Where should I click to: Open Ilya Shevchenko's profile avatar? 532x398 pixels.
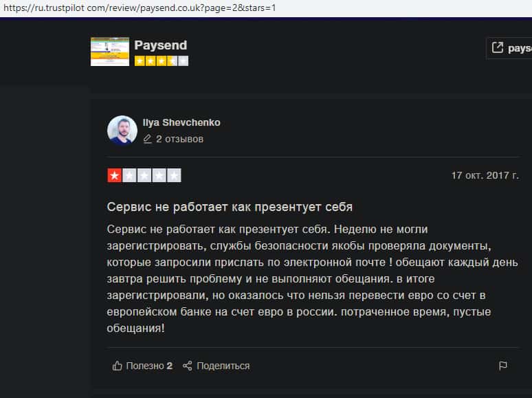pos(122,131)
